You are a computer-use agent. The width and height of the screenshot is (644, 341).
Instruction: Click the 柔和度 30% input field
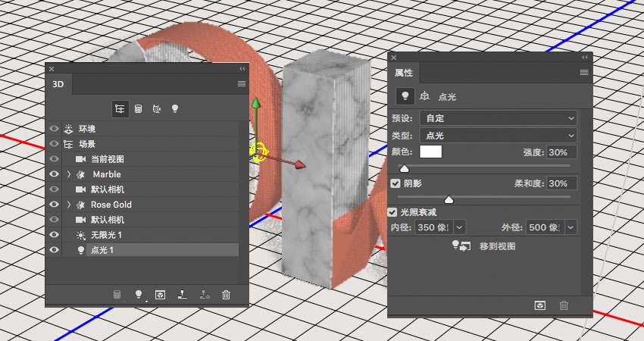pos(561,183)
